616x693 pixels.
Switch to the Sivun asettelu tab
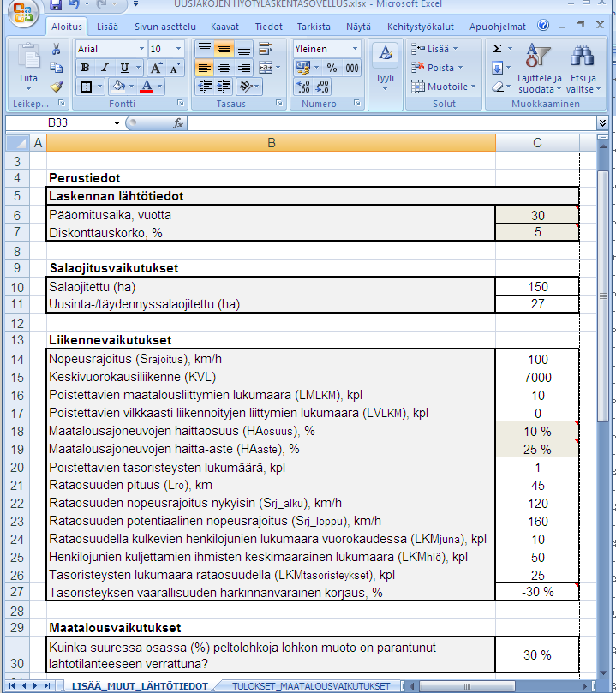click(x=165, y=27)
